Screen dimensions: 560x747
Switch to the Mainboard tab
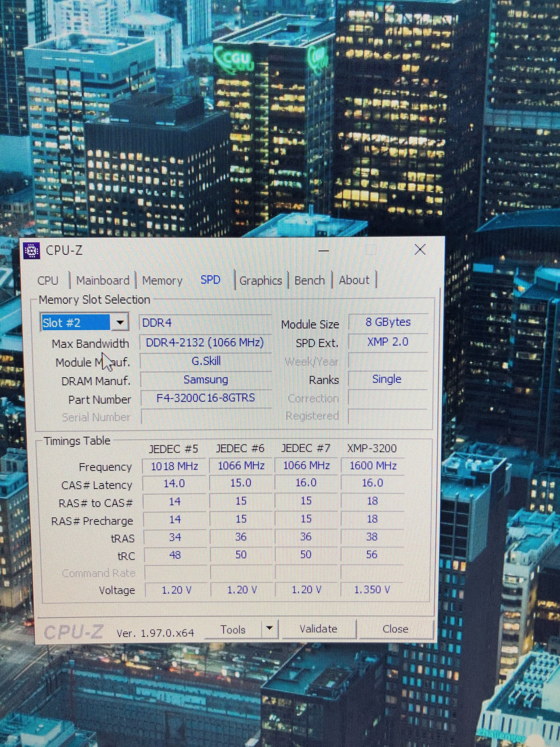[103, 280]
